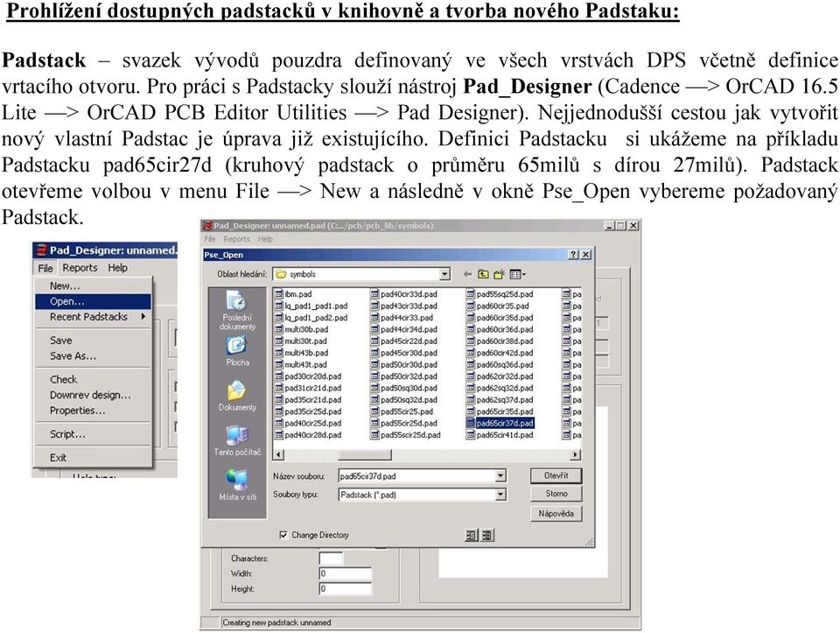Choose Properties... from the File menu
The height and width of the screenshot is (633, 840).
(x=94, y=411)
